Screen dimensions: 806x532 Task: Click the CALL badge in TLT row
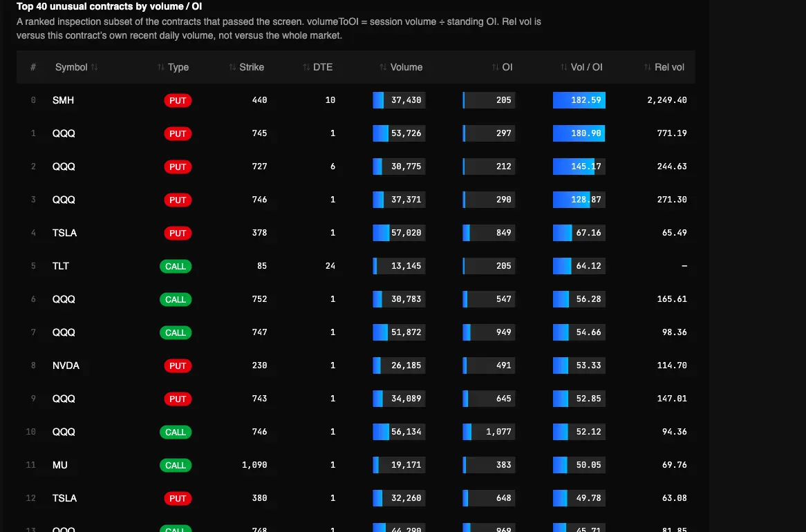pyautogui.click(x=176, y=266)
